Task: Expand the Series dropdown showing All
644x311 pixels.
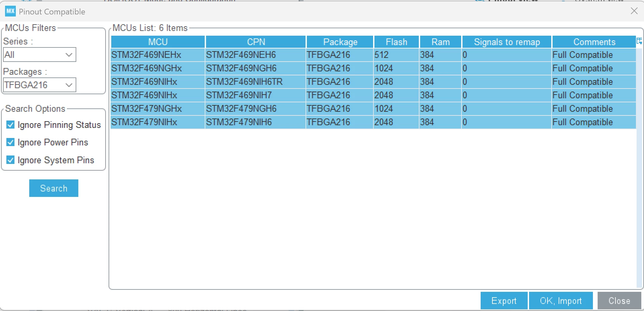Action: pos(40,55)
